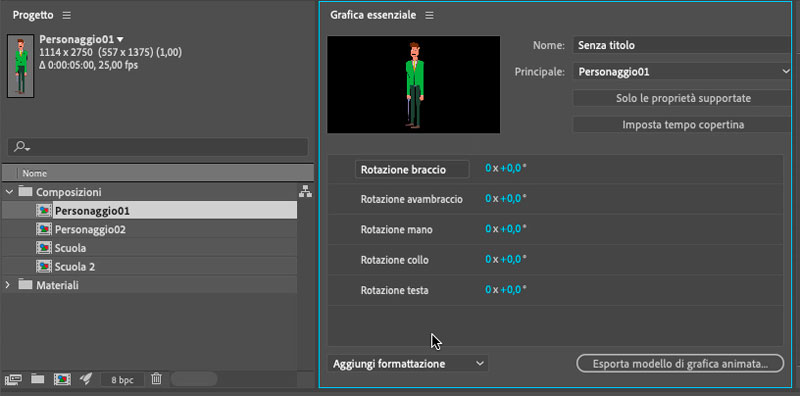The image size is (800, 396).
Task: Select the Personaggio01 composition row
Action: pos(149,211)
